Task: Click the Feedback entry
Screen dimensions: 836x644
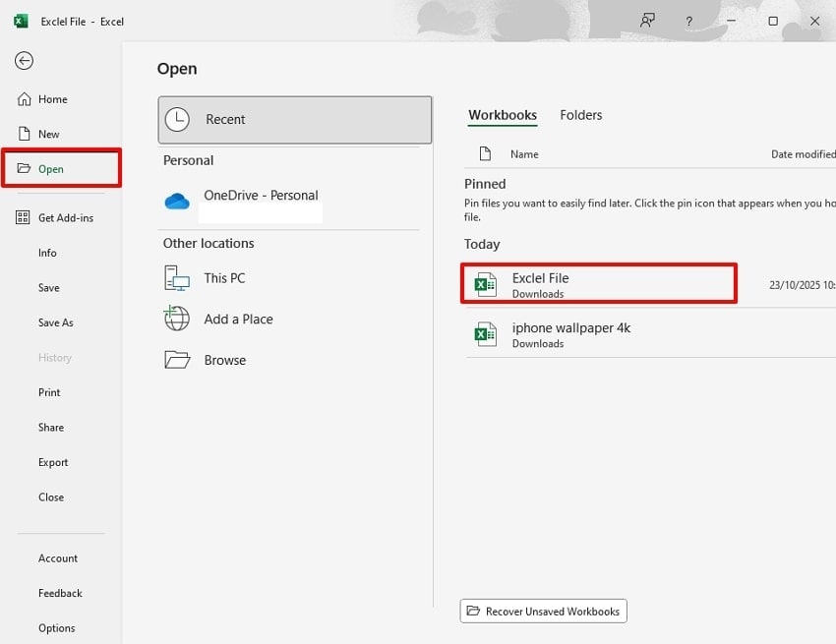Action: pyautogui.click(x=60, y=593)
